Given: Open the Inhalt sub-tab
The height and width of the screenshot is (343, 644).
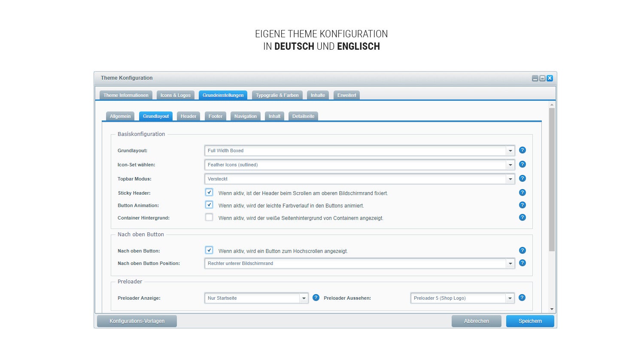Looking at the screenshot, I should point(275,116).
